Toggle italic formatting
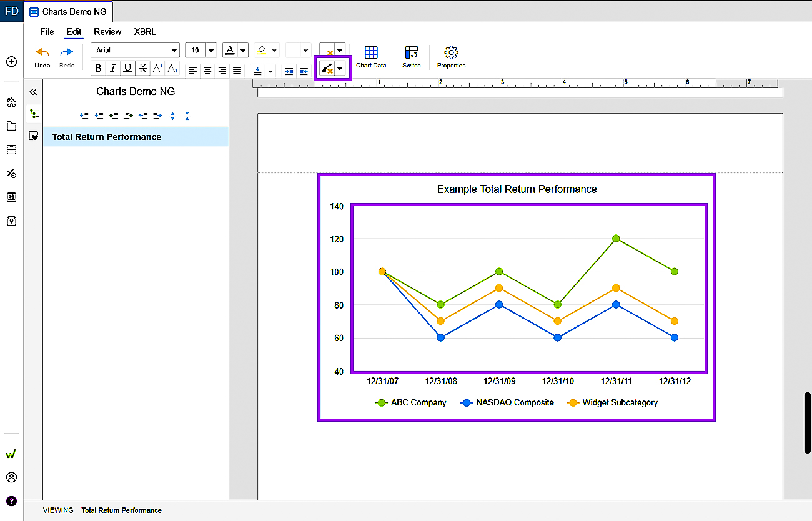Viewport: 812px width, 521px height. [113, 69]
